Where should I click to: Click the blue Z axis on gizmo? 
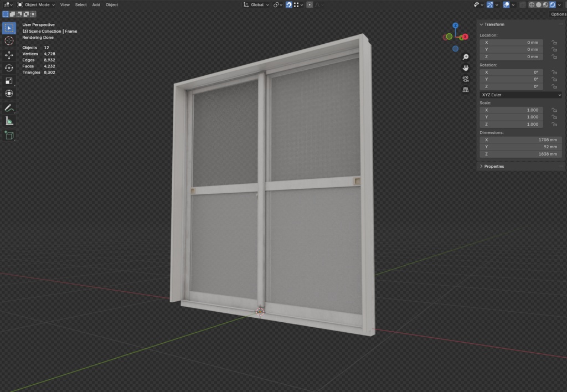pyautogui.click(x=455, y=25)
